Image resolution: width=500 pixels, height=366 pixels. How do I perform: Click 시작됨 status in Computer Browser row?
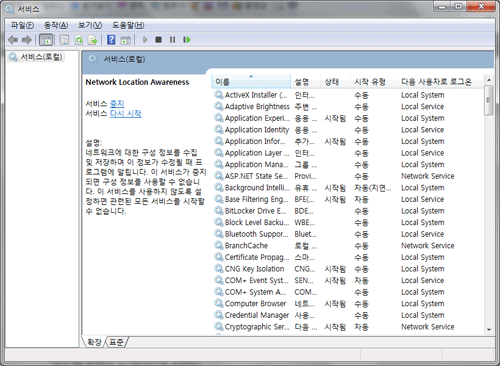335,304
